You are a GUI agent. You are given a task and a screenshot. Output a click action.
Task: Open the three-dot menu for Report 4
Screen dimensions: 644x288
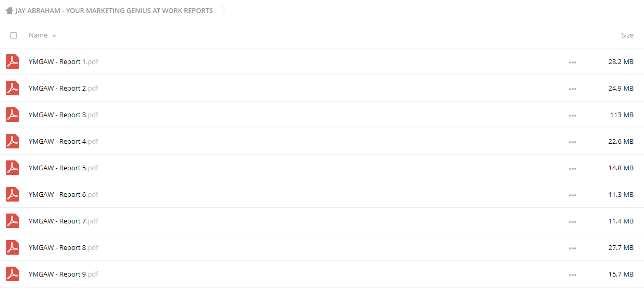[573, 142]
